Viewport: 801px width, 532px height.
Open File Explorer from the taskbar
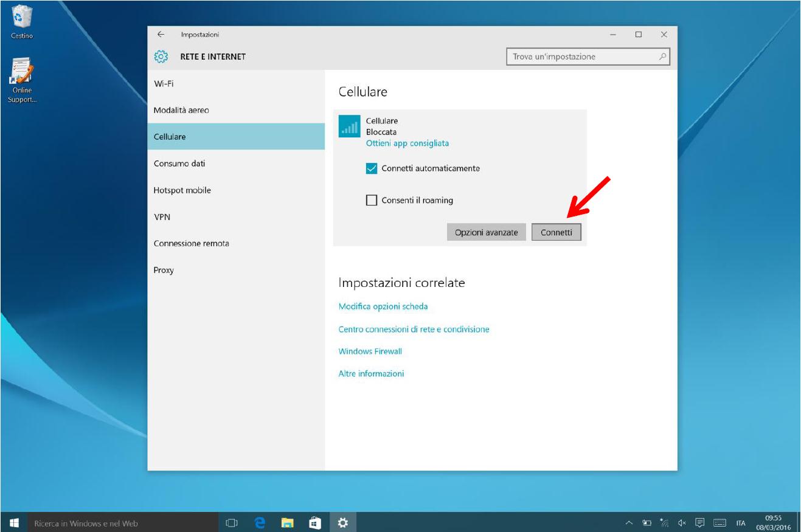coord(288,522)
